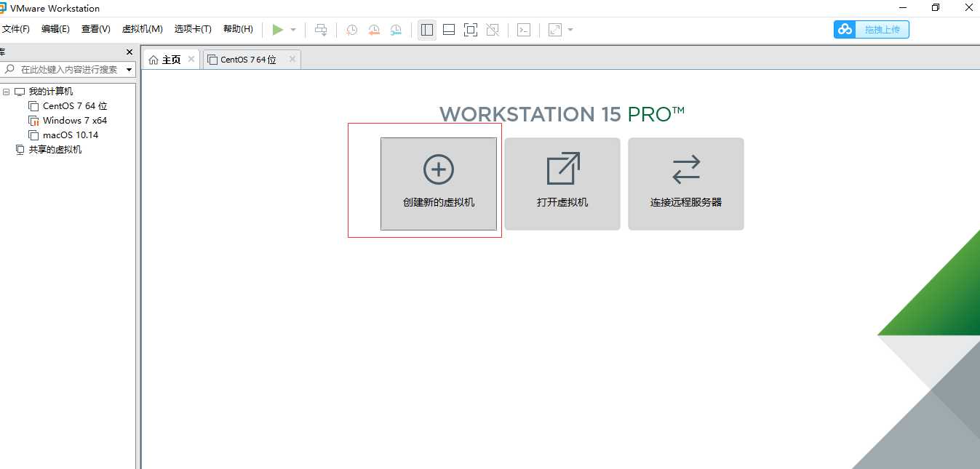This screenshot has width=980, height=469.
Task: Collapse the 我的计算机 tree node
Action: pyautogui.click(x=6, y=92)
